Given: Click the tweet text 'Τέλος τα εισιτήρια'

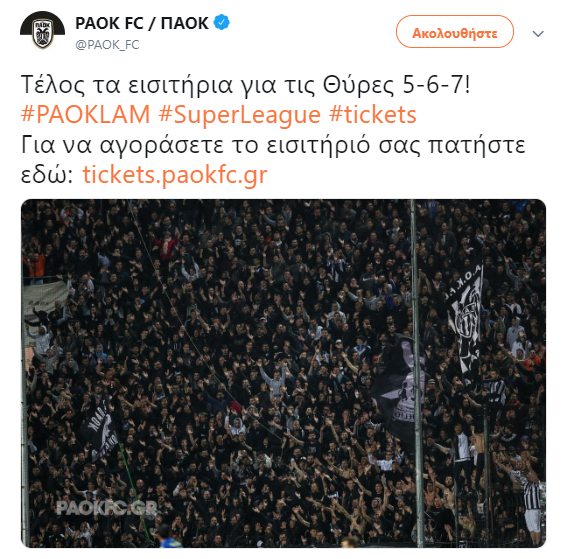Looking at the screenshot, I should [126, 85].
